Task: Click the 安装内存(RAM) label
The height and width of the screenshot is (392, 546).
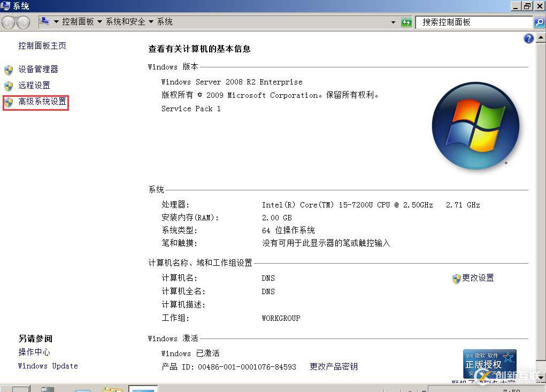Action: point(190,218)
